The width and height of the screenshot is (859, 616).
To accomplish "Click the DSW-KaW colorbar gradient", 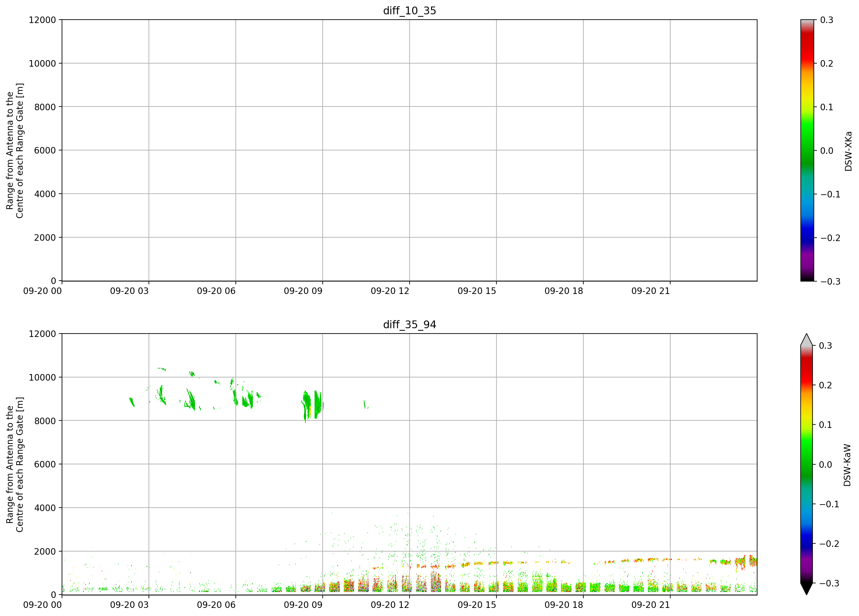I will coord(806,464).
